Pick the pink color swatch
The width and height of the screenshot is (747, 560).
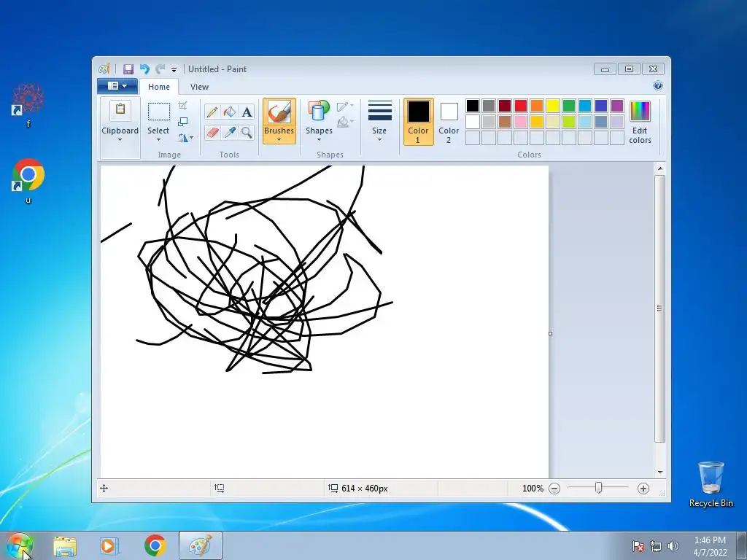coord(521,122)
